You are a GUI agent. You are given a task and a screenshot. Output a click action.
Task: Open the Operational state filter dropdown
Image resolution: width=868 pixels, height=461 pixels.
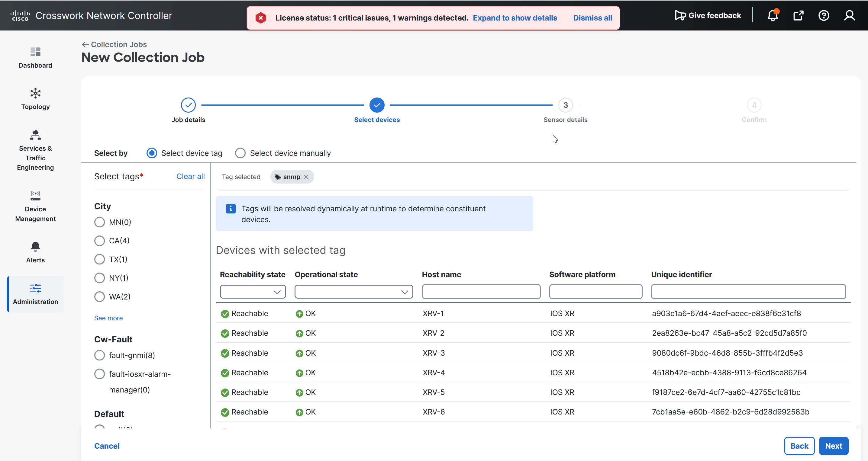click(x=353, y=292)
